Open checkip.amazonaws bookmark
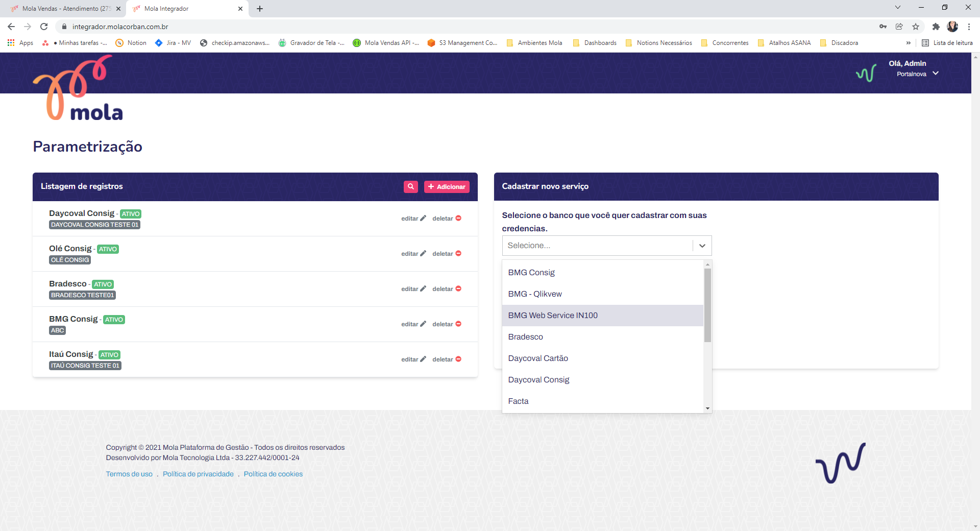Image resolution: width=980 pixels, height=531 pixels. [235, 43]
